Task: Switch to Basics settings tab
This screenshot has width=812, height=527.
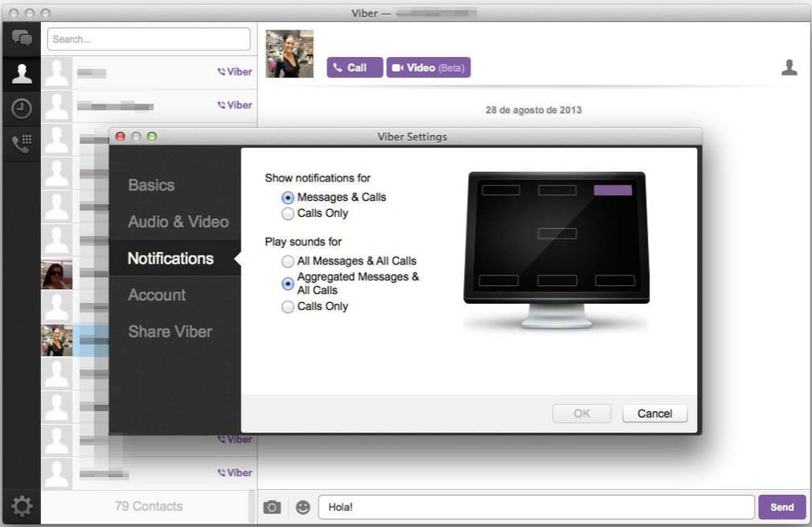Action: coord(151,186)
